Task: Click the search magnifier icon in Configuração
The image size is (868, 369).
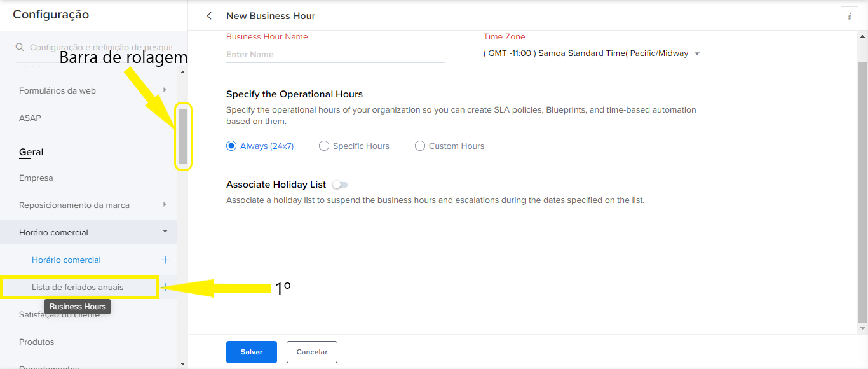Action: 20,47
